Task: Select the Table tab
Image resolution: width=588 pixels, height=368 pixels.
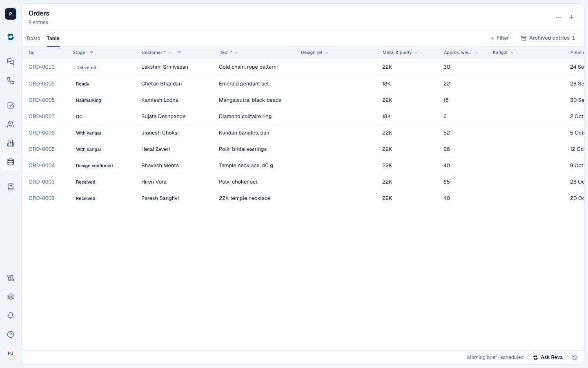Action: tap(53, 38)
